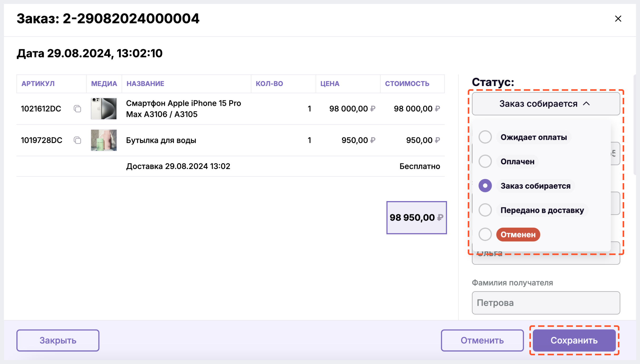Select the Оплачен status
The image size is (640, 364).
(x=485, y=161)
